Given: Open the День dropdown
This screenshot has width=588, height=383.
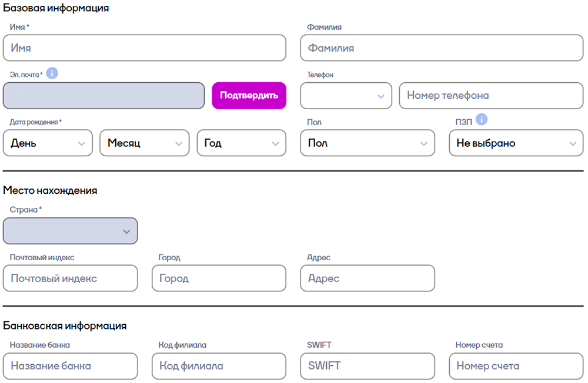Looking at the screenshot, I should point(48,143).
